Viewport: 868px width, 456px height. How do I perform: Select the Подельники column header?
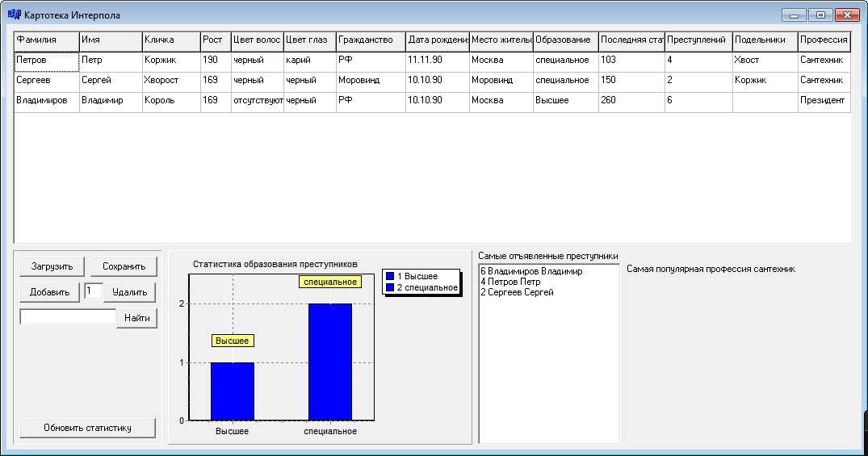coord(765,41)
